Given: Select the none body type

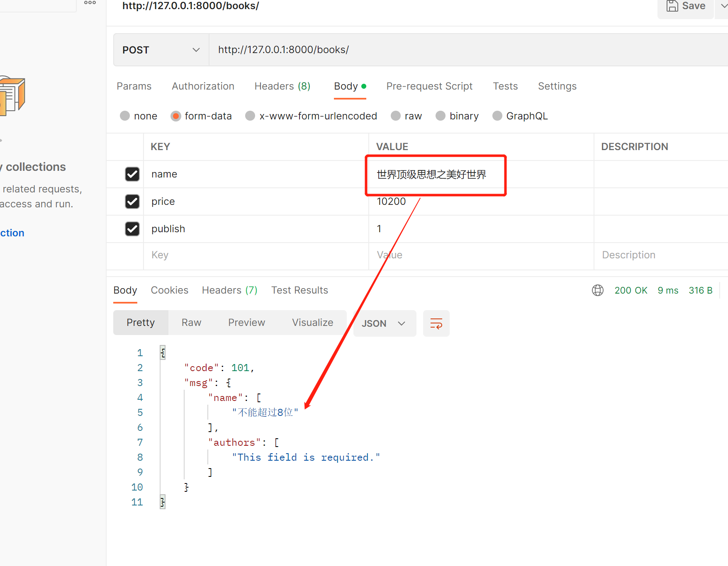Looking at the screenshot, I should tap(125, 116).
